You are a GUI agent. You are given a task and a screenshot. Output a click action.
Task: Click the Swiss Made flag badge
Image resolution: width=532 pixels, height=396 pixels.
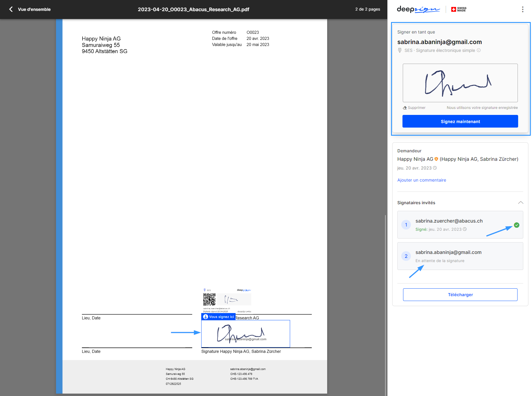(458, 9)
